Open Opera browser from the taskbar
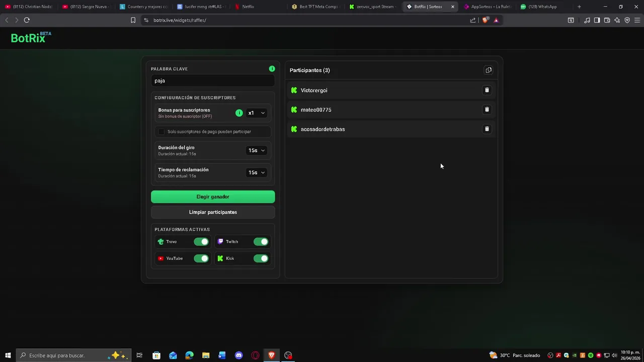Screen dimensions: 644x362 pyautogui.click(x=256, y=355)
